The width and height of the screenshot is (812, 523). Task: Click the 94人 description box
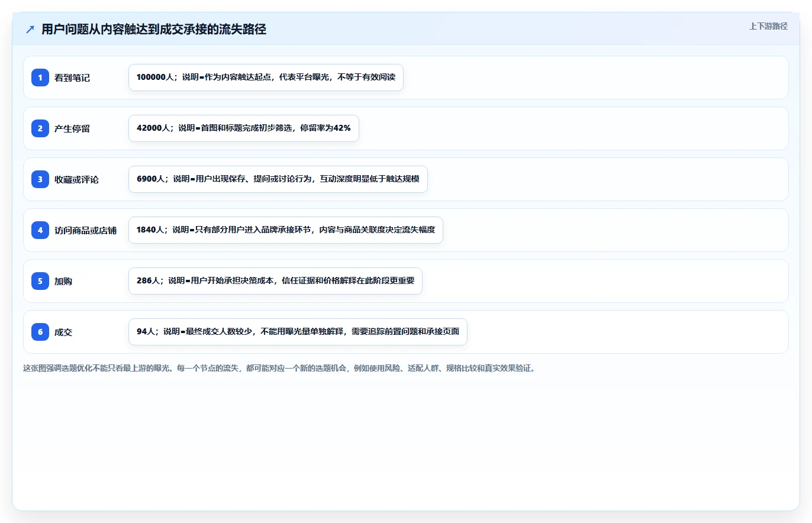tap(298, 332)
